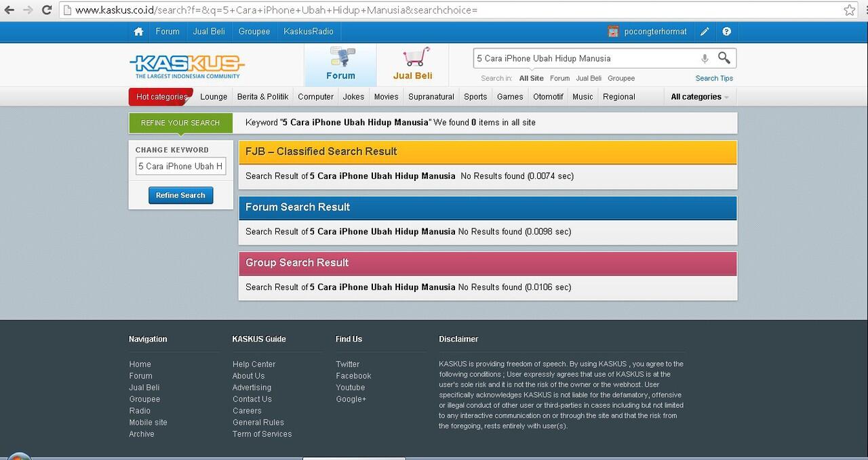Click the main search text field
Image resolution: width=868 pixels, height=460 pixels.
pos(587,59)
